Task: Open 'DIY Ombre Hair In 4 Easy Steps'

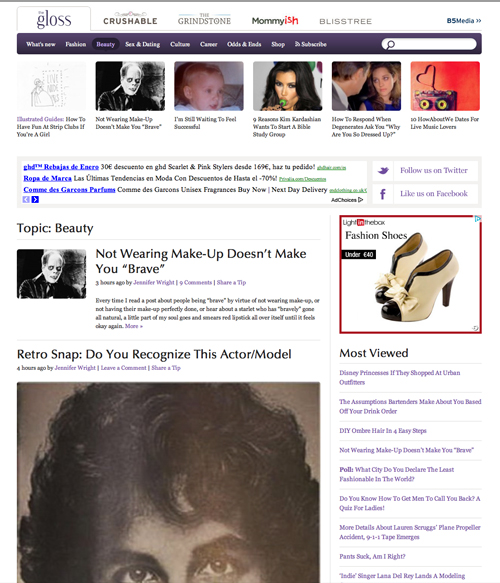Action: [x=383, y=431]
